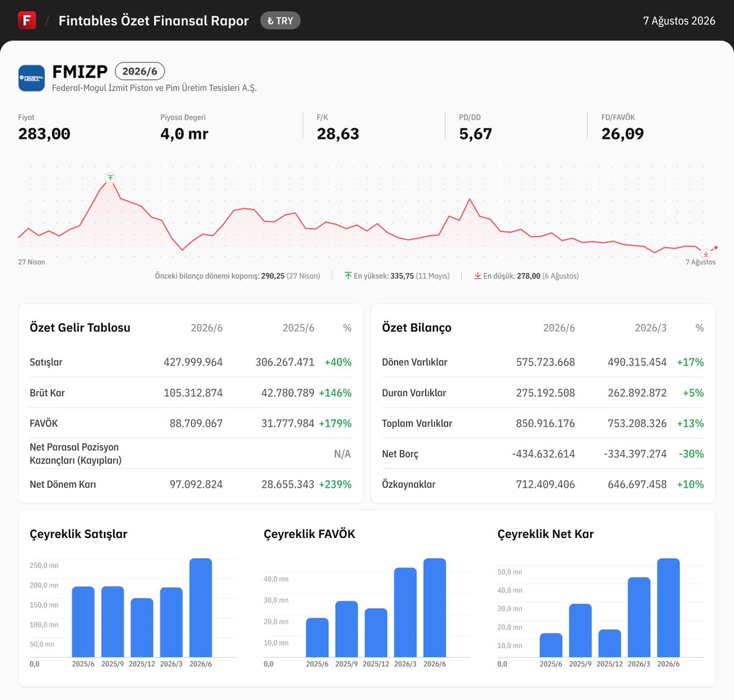Click the Çeyreklik Satışlar chart title
Viewport: 734px width, 700px height.
78,534
